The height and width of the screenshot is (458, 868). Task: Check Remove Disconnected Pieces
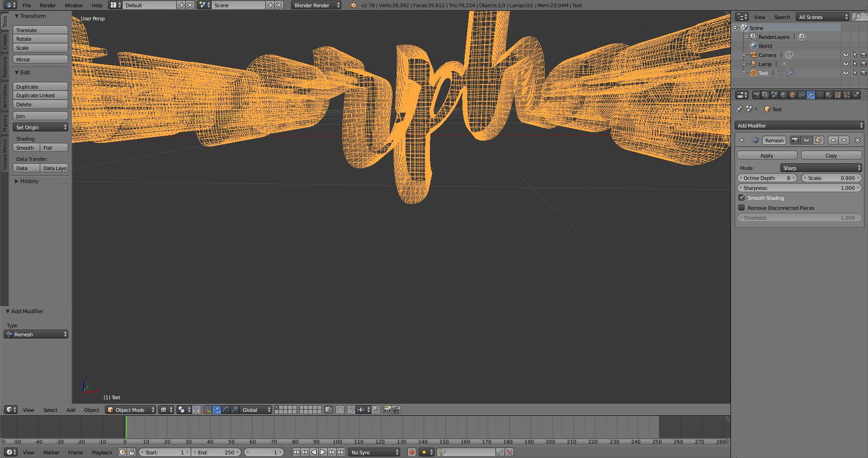point(742,208)
